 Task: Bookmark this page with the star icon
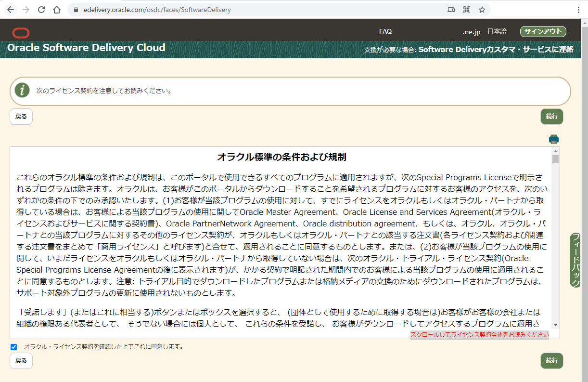482,10
